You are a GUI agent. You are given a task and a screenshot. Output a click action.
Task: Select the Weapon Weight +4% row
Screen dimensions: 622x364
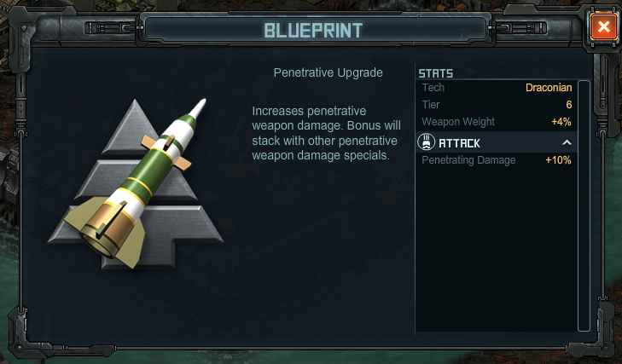497,122
